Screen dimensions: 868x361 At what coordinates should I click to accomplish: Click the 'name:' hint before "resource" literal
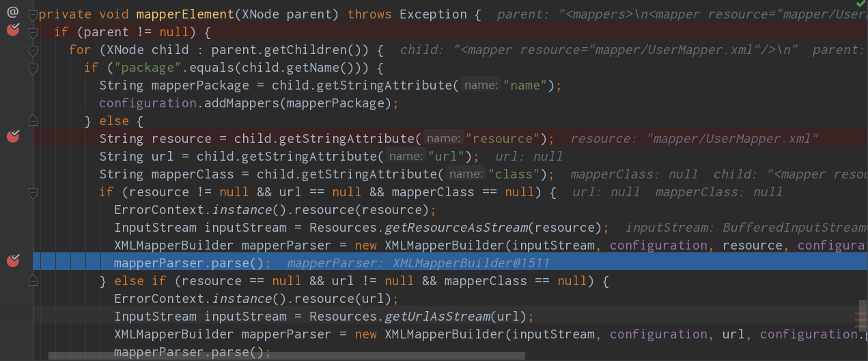coord(443,139)
